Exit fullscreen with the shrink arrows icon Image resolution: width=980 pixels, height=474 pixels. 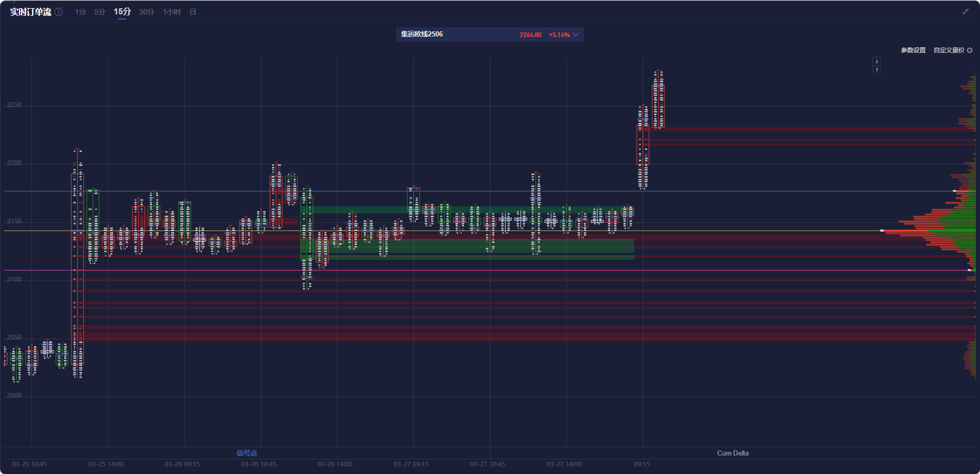(965, 12)
